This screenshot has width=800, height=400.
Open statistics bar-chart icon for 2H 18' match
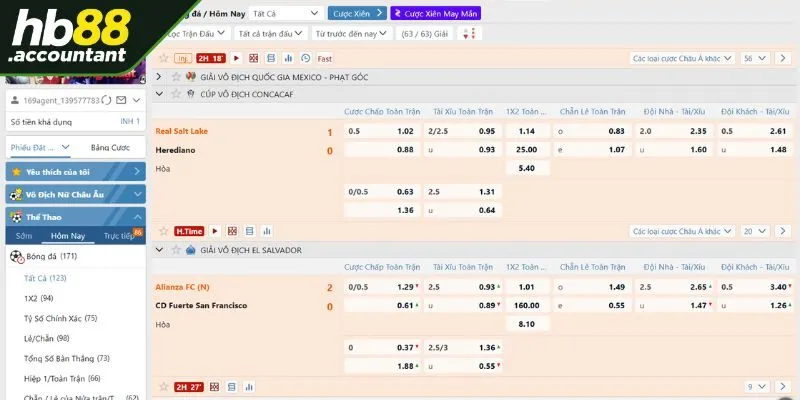click(x=288, y=58)
